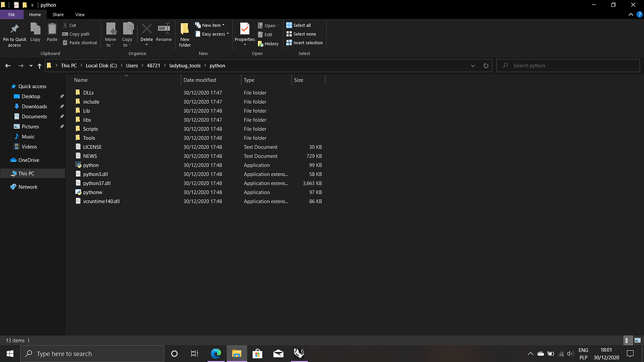Switch to large icons view

click(x=638, y=340)
